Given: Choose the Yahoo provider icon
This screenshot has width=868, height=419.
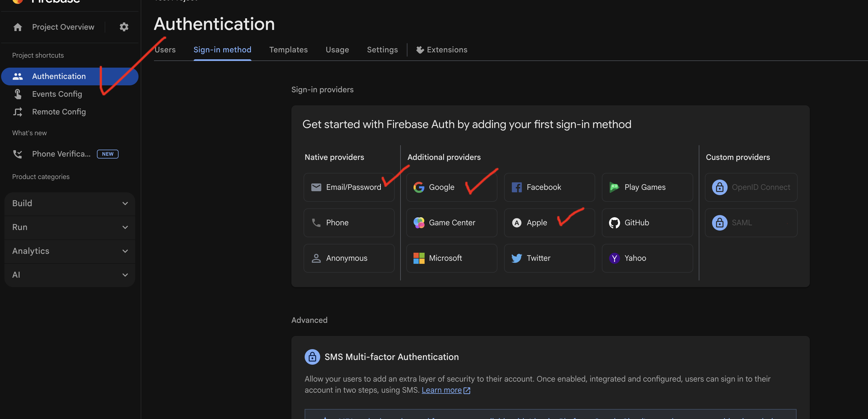Looking at the screenshot, I should coord(614,258).
